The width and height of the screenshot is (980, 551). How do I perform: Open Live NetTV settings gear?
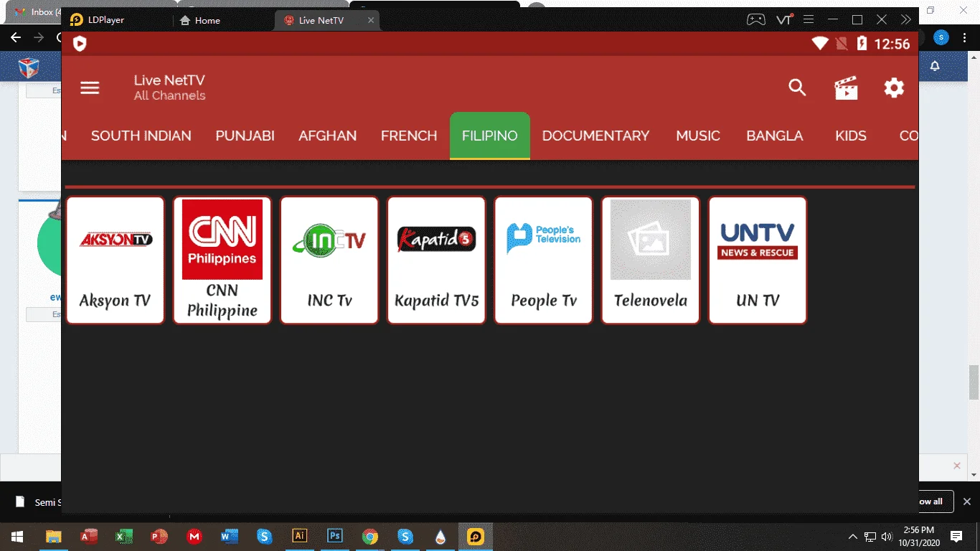click(894, 88)
